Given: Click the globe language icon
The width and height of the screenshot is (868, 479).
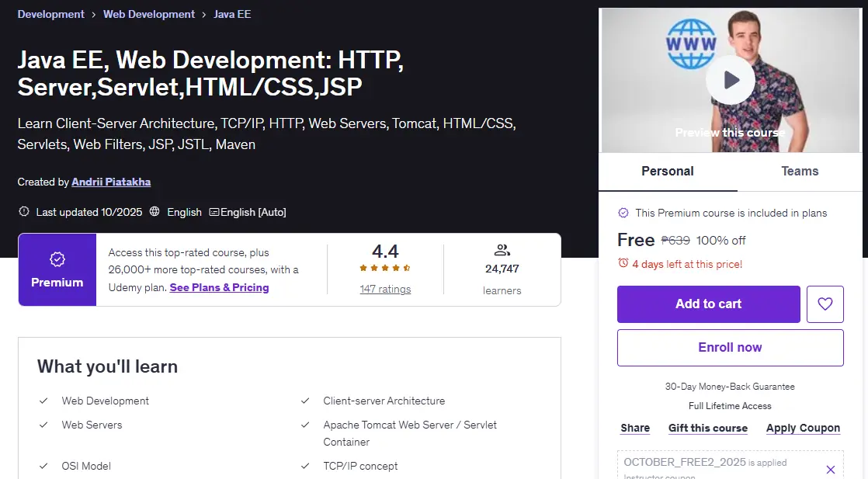Looking at the screenshot, I should coord(155,211).
